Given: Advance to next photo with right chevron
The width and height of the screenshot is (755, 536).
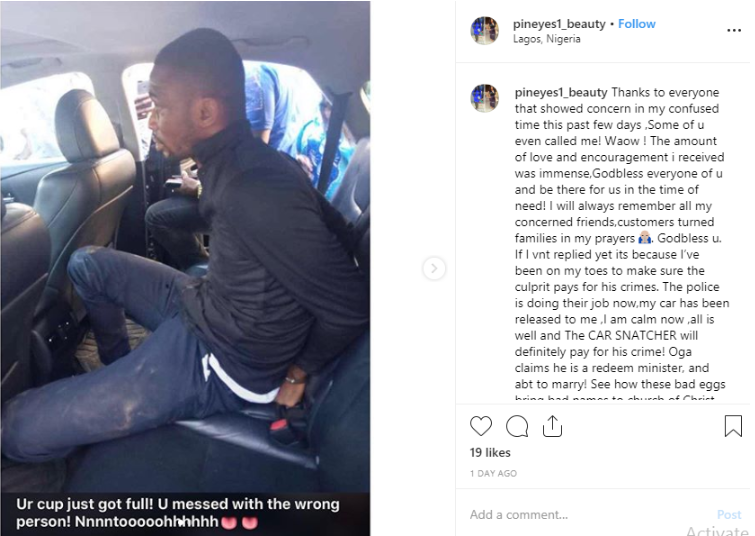Looking at the screenshot, I should [x=434, y=268].
